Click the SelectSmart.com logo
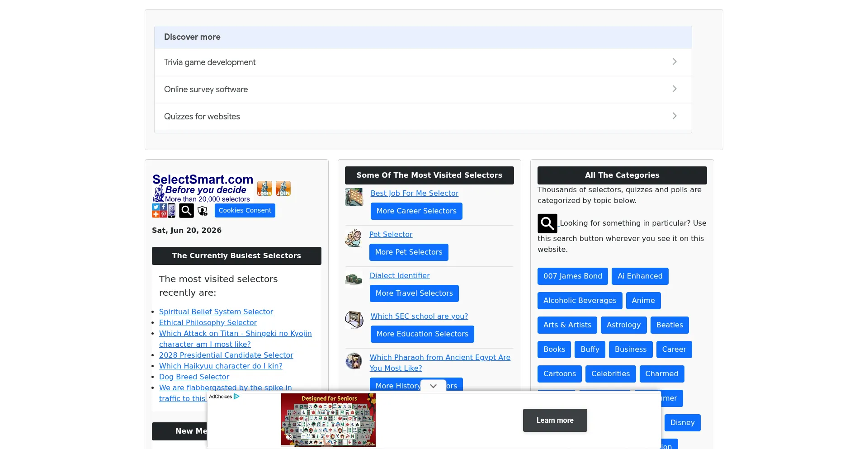Viewport: 868px width, 449px height. click(x=203, y=188)
